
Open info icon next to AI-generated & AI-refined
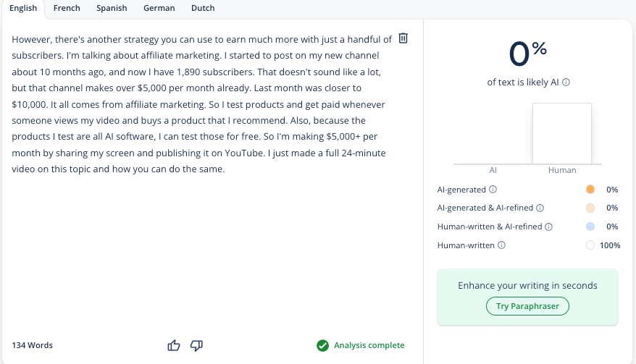(540, 208)
